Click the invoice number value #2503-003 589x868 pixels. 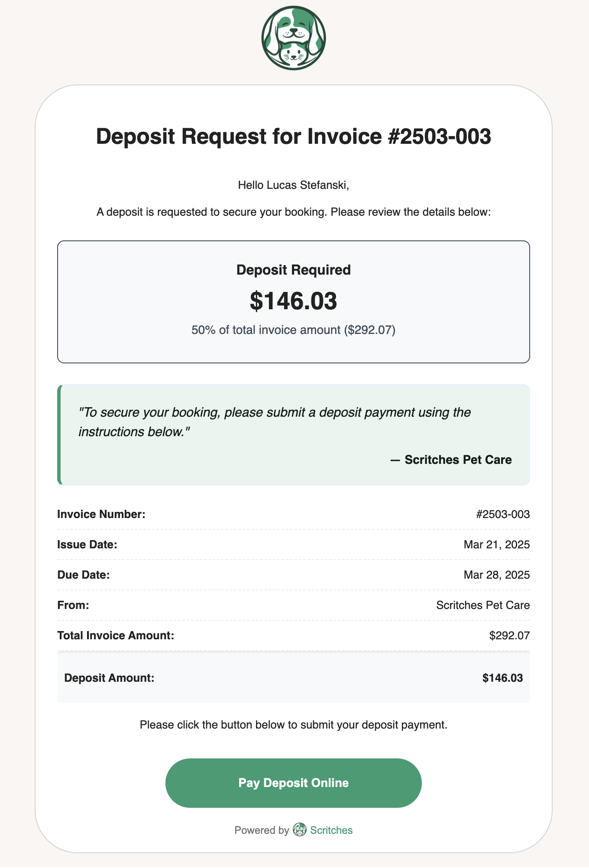click(502, 514)
